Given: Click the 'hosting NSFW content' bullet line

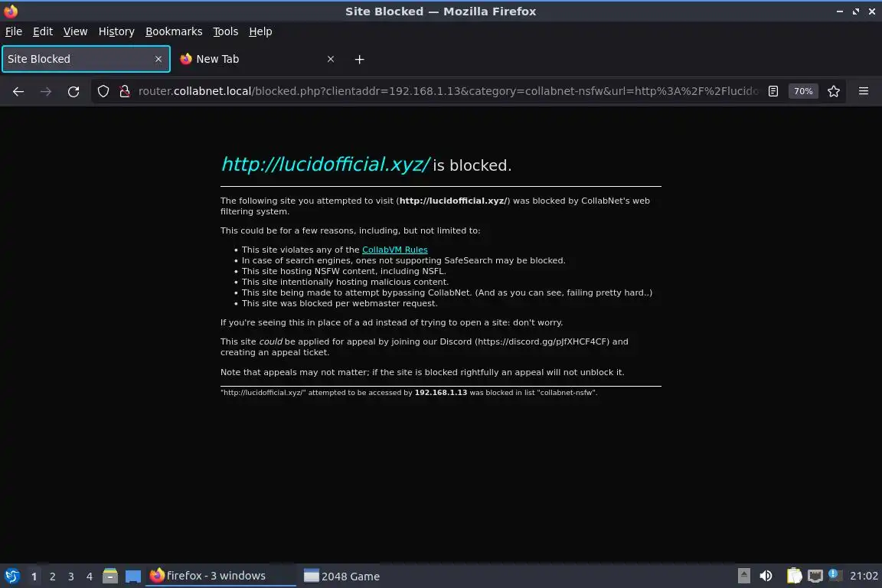Looking at the screenshot, I should point(344,271).
